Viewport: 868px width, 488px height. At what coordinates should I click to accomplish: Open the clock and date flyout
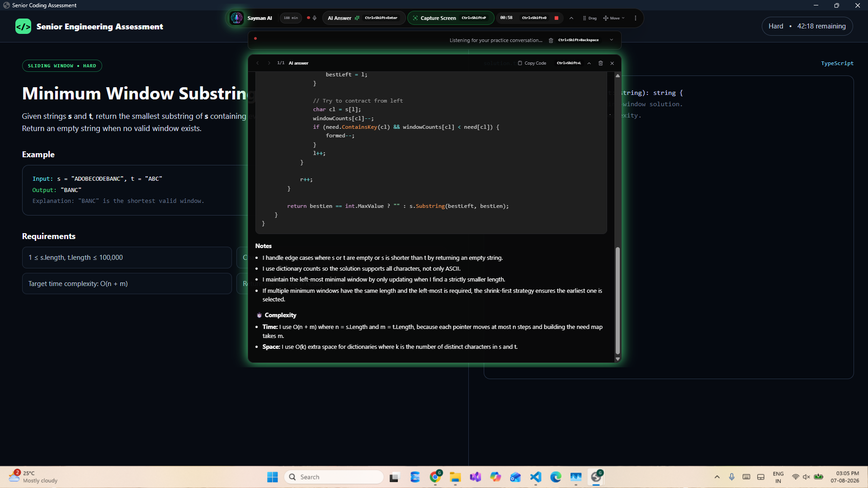click(844, 477)
